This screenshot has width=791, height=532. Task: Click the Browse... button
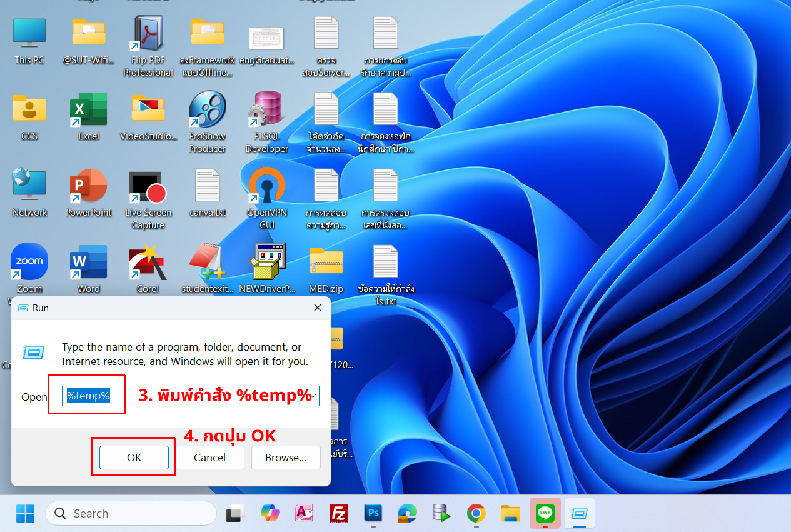click(x=286, y=458)
